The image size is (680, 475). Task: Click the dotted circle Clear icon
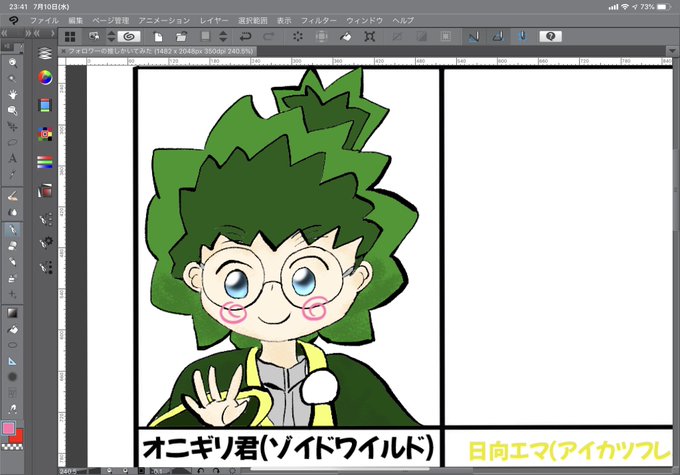click(x=298, y=37)
